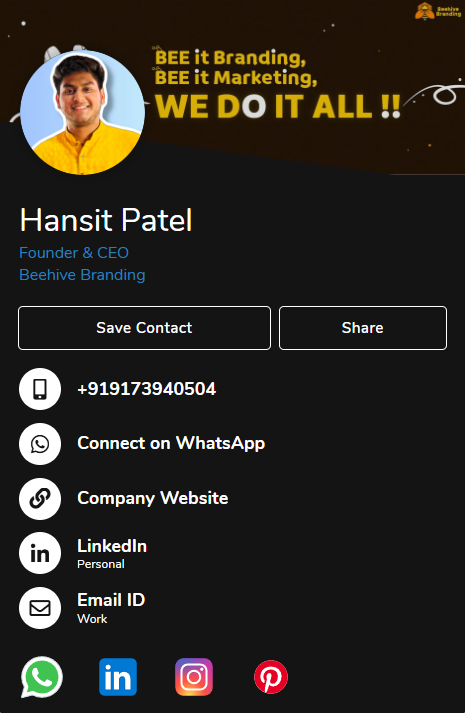The height and width of the screenshot is (713, 465).
Task: Click the chain link icon for Company Website
Action: point(40,499)
